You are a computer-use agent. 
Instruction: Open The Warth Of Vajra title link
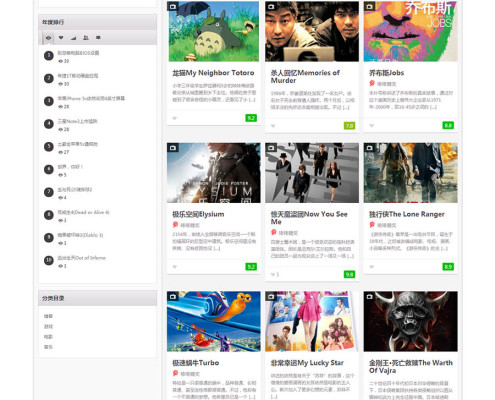[x=411, y=366]
